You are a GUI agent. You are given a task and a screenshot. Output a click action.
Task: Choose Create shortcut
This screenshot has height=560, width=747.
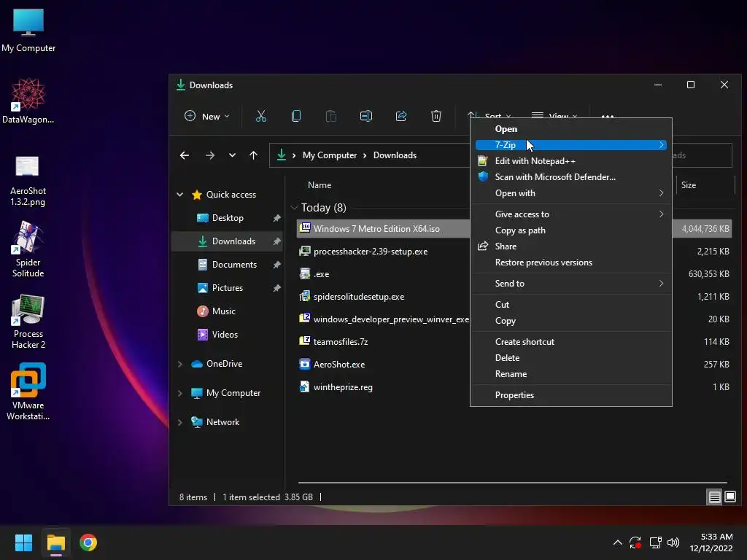click(x=570, y=342)
